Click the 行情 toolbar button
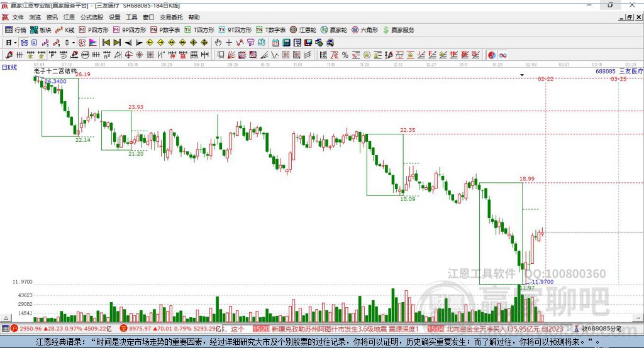 16,30
